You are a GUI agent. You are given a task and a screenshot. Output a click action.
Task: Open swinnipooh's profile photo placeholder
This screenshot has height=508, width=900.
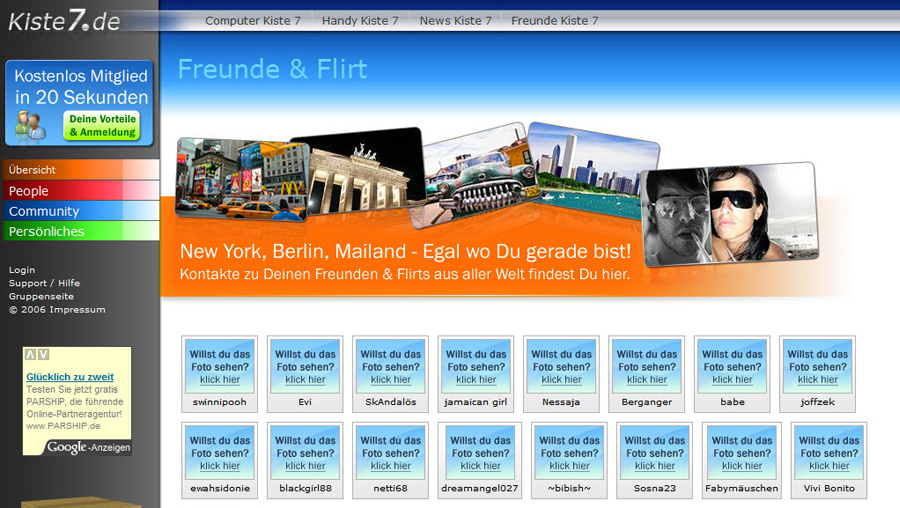click(219, 365)
